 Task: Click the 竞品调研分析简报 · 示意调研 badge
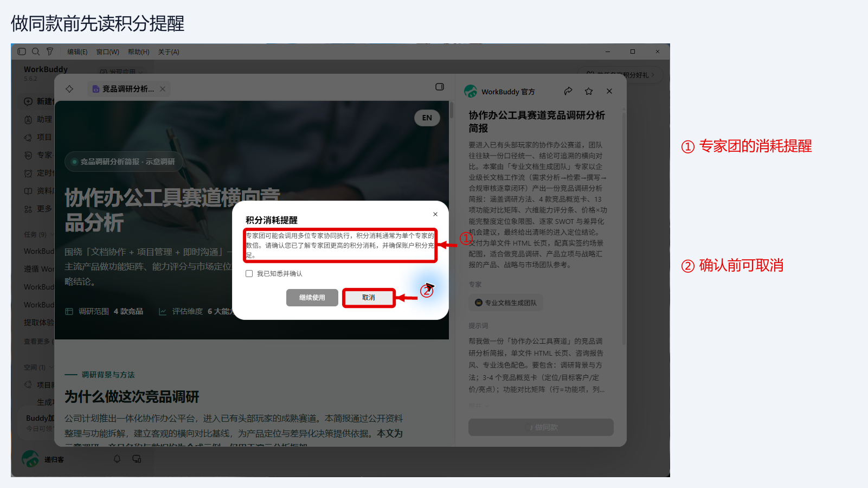pyautogui.click(x=124, y=162)
